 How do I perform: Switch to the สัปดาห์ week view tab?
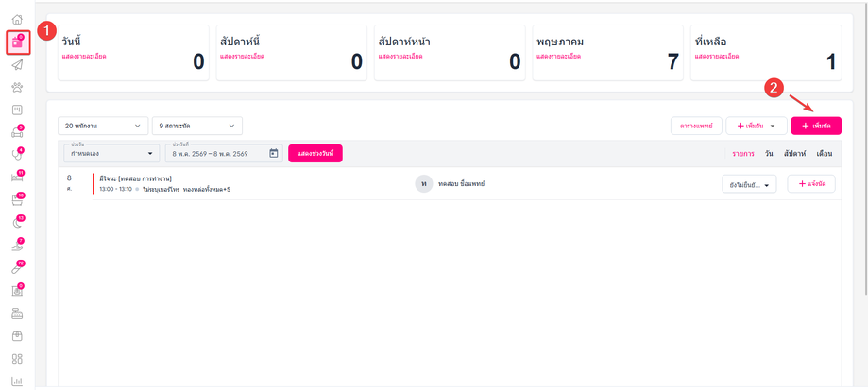click(794, 153)
